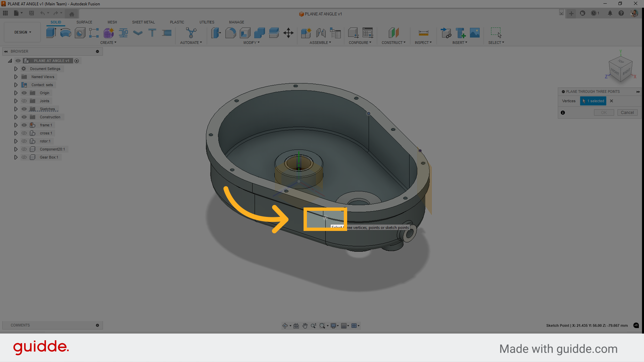Show the cross:1 component
The image size is (644, 362).
(24, 133)
